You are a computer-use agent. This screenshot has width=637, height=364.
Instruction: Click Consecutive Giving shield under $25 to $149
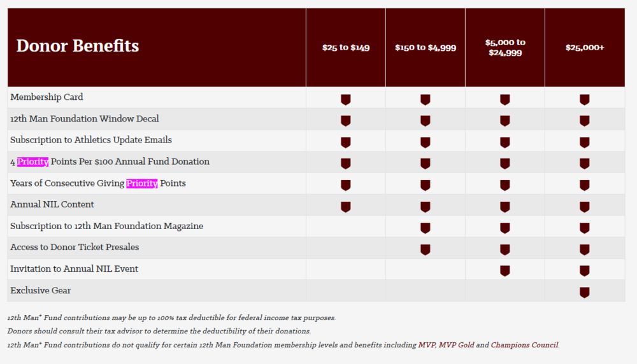point(346,185)
